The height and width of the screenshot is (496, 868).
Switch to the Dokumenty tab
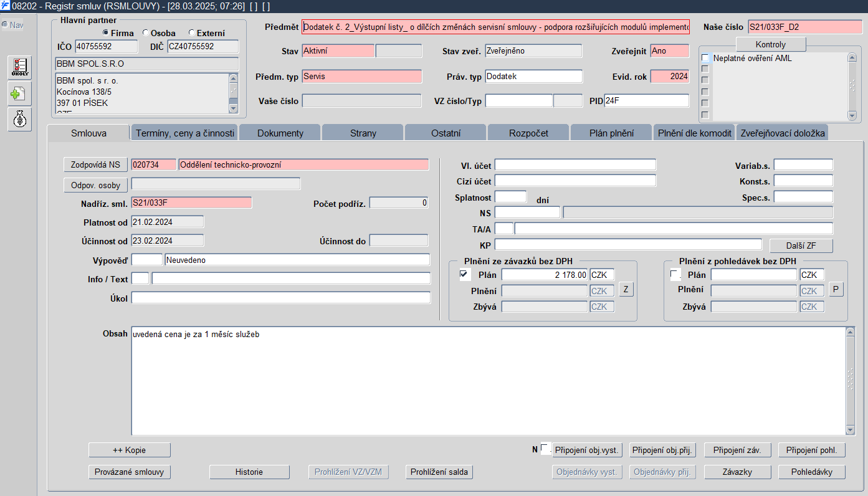point(280,133)
